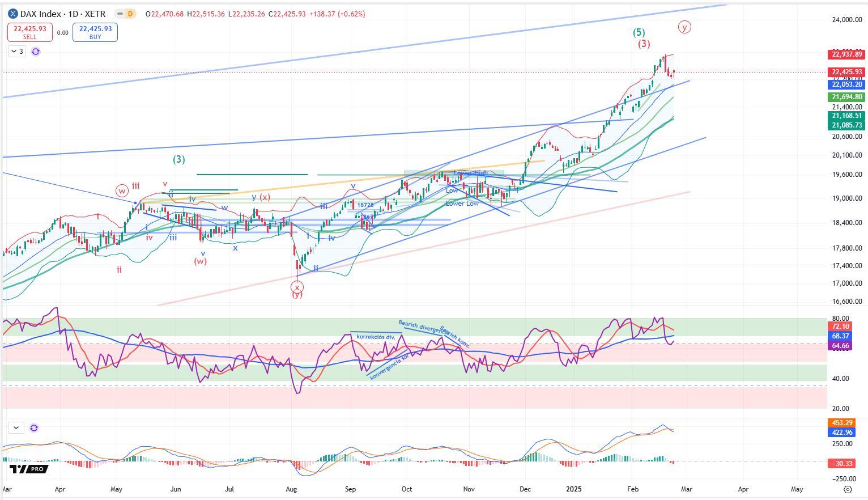
Task: Click the BUY 22,425.93 button
Action: click(95, 32)
